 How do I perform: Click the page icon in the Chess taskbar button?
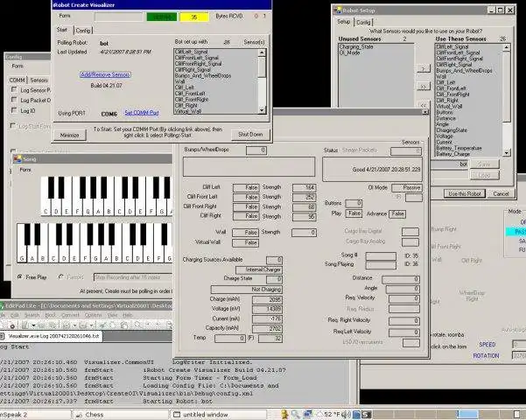pos(79,415)
